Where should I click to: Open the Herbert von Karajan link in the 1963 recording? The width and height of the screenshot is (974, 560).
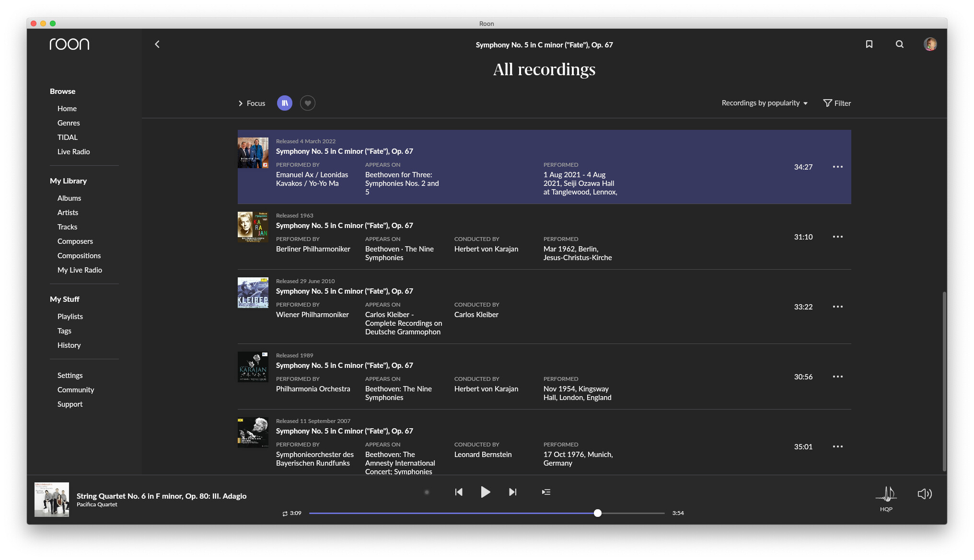click(486, 249)
